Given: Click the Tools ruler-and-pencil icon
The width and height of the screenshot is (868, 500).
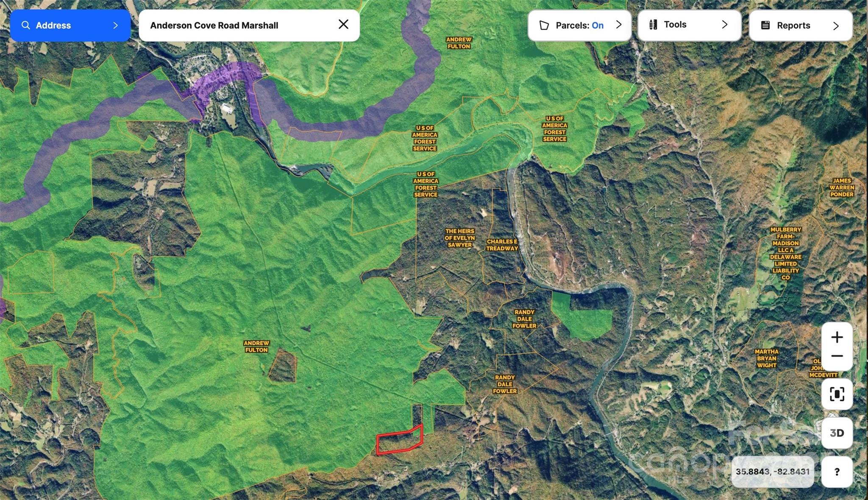Looking at the screenshot, I should click(x=653, y=25).
